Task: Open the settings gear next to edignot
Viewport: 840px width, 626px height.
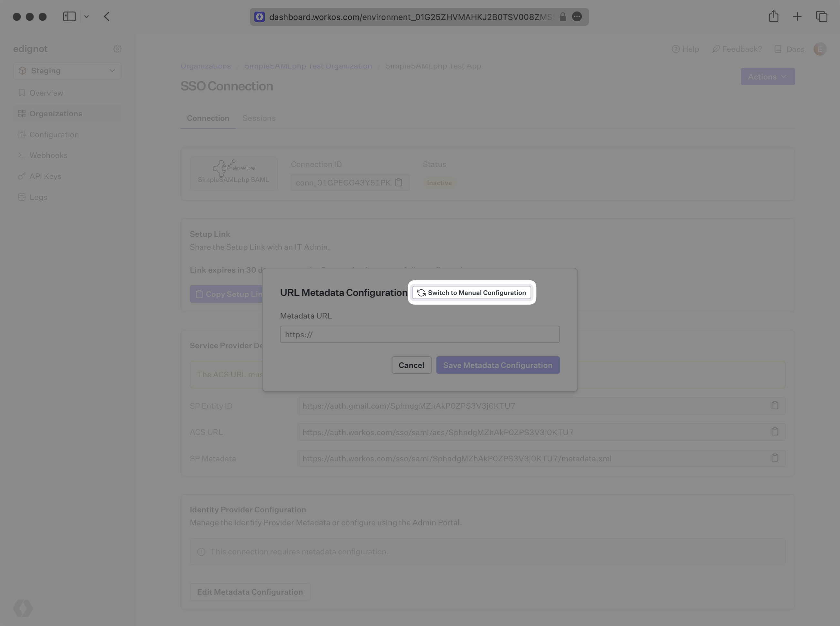Action: click(x=117, y=49)
